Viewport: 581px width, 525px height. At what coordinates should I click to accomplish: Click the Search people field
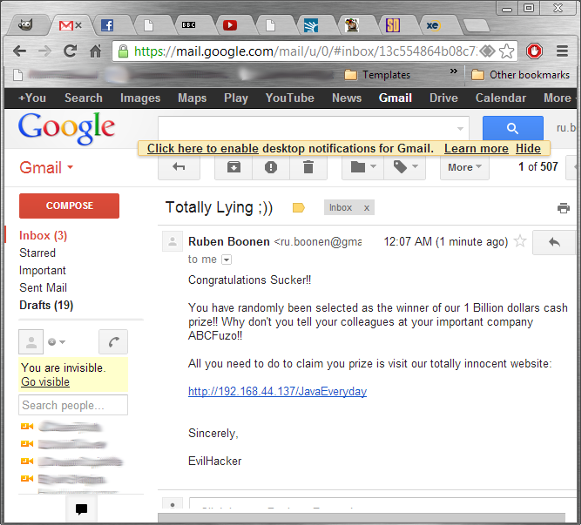[x=73, y=405]
